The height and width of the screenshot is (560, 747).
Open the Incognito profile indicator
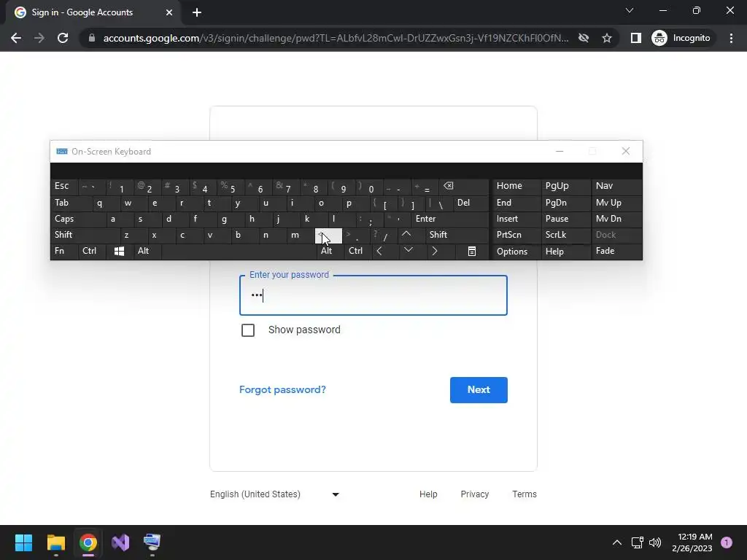click(x=681, y=38)
